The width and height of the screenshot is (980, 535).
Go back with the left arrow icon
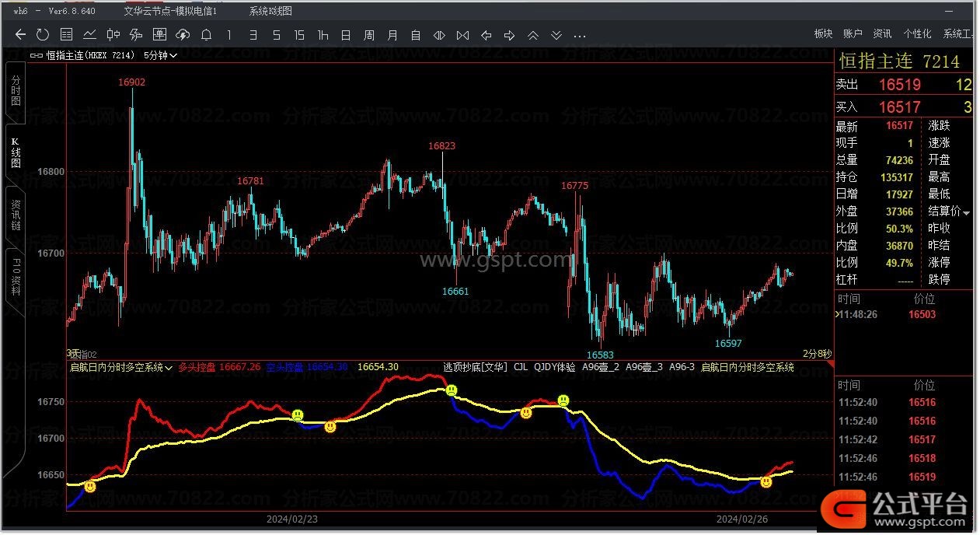pyautogui.click(x=21, y=34)
